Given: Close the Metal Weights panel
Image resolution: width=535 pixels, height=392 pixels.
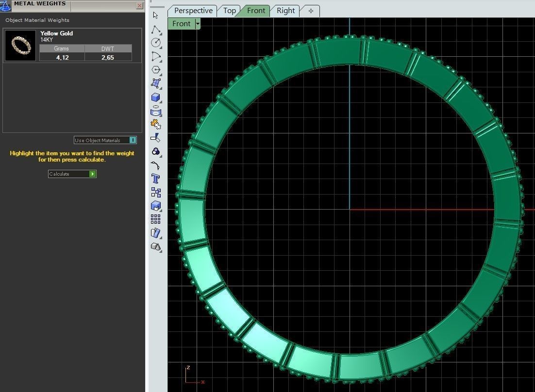Looking at the screenshot, I should pos(139,5).
